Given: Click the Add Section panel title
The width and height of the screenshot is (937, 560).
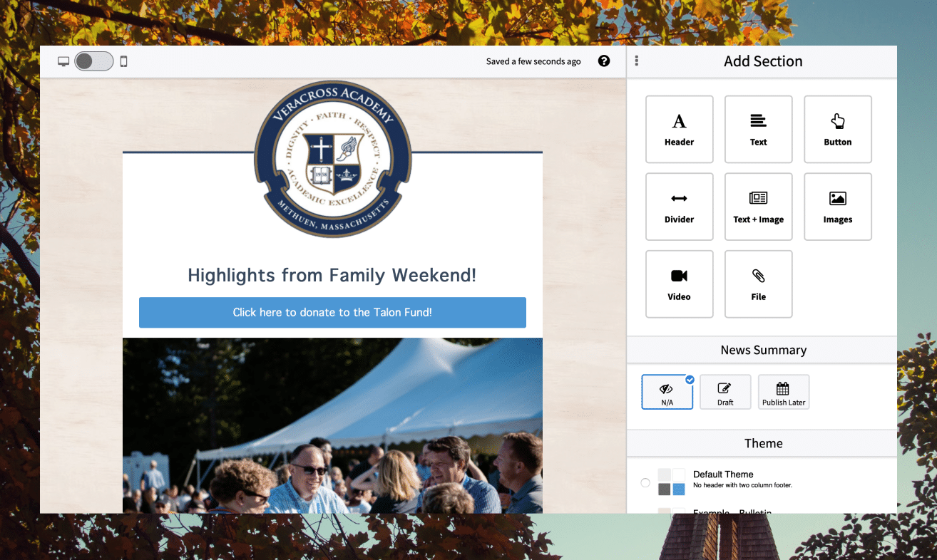Looking at the screenshot, I should click(763, 61).
